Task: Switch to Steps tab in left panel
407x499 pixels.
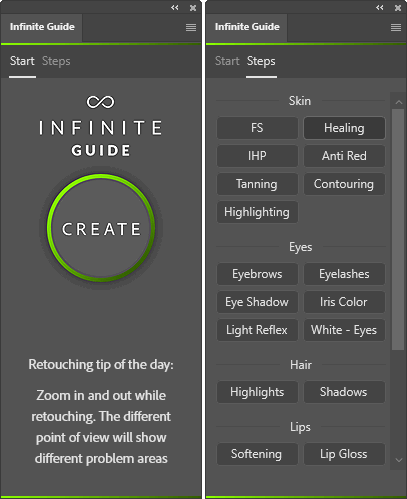Action: (56, 61)
